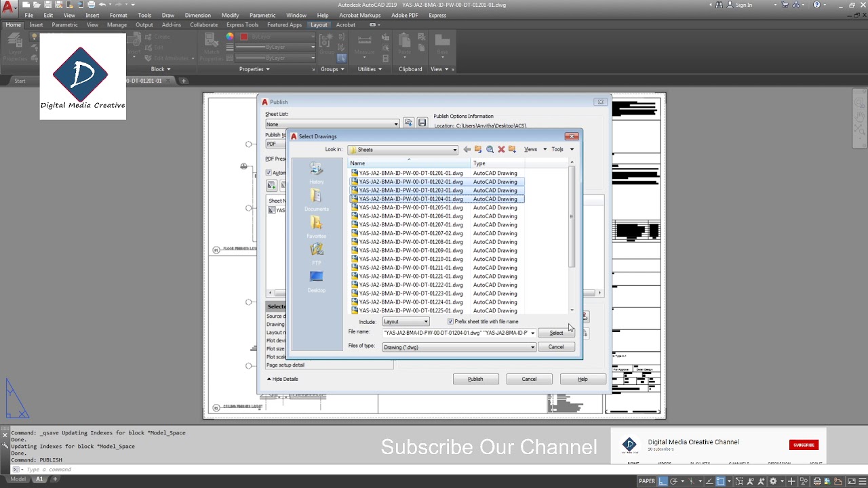This screenshot has width=868, height=488.
Task: Click Cancel in the Publish dialog
Action: click(529, 379)
